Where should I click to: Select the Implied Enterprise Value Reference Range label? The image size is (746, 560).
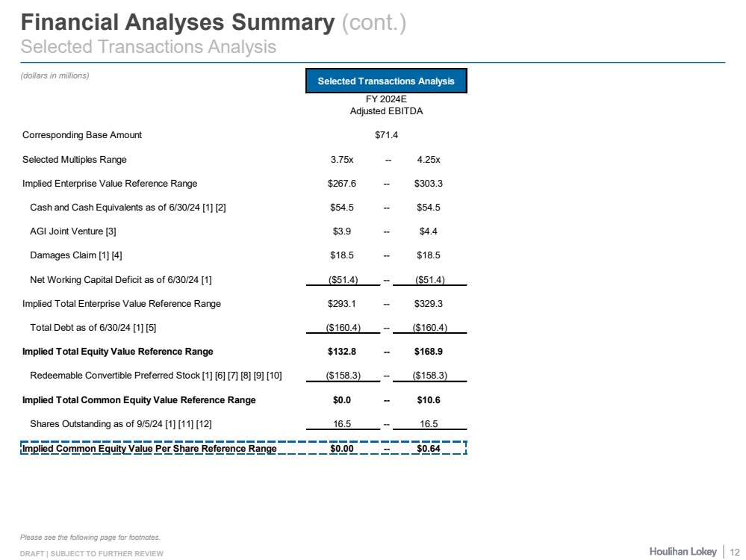(110, 183)
